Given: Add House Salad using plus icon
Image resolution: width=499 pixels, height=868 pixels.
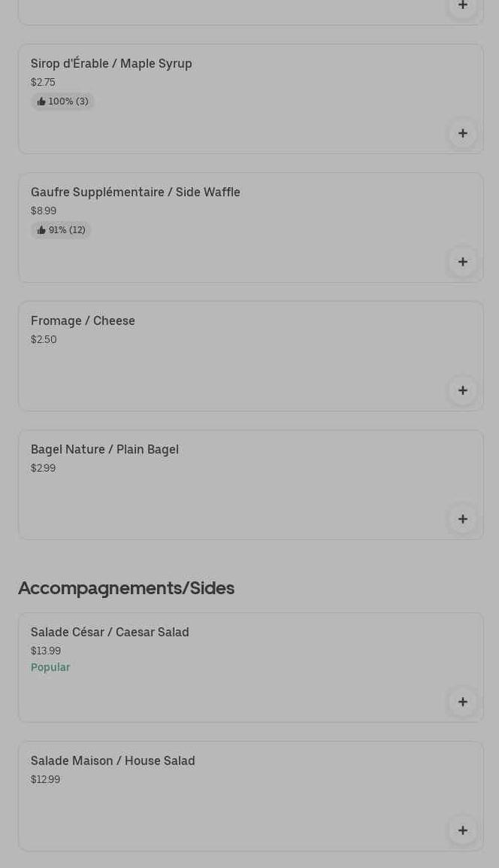Looking at the screenshot, I should pos(463,831).
